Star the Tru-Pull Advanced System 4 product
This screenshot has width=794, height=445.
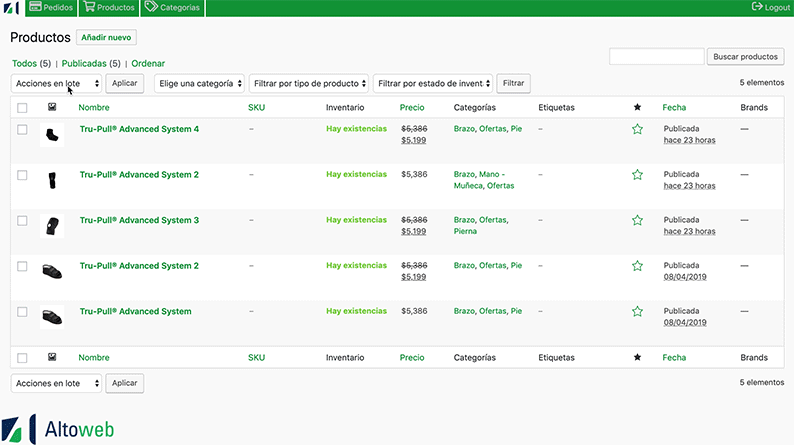tap(637, 129)
